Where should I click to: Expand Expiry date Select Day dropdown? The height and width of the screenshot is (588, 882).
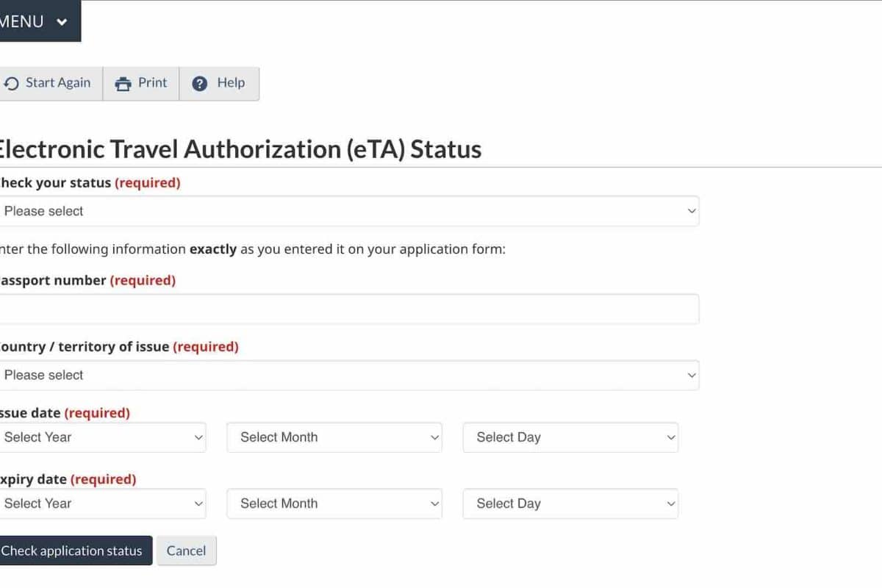(570, 503)
